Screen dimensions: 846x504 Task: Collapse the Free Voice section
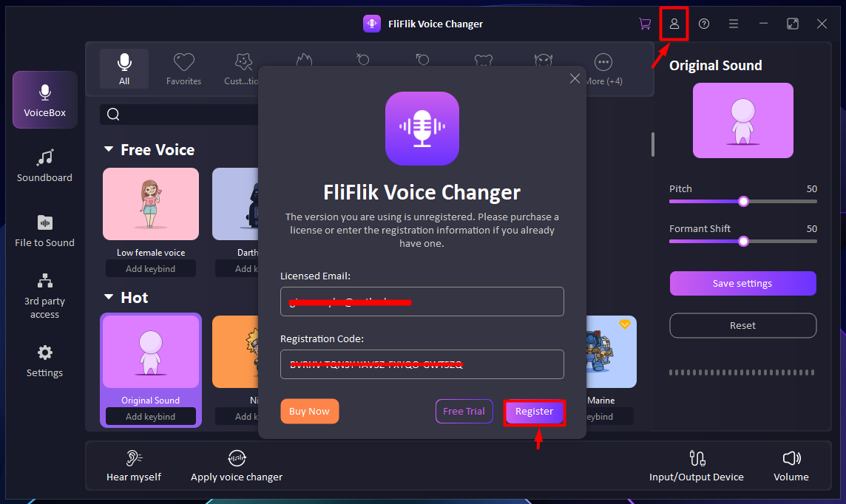[109, 150]
